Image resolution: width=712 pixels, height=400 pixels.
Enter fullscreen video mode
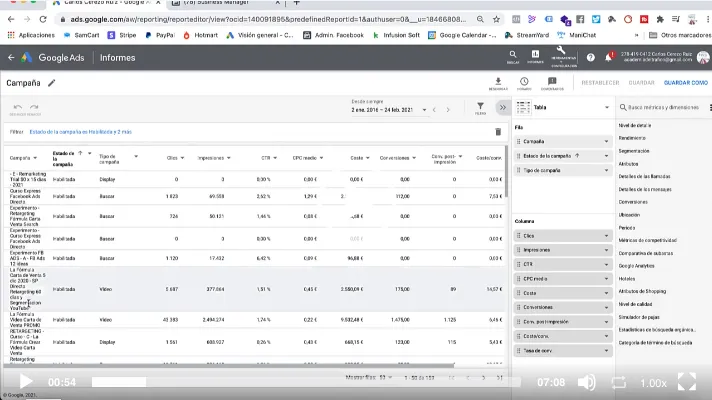[x=687, y=382]
